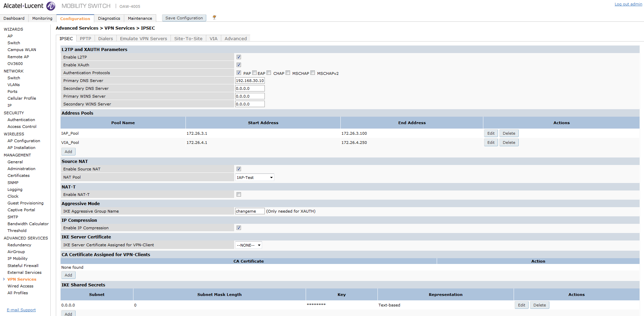Open the NAT Pool dropdown
The image size is (644, 316).
click(x=254, y=178)
